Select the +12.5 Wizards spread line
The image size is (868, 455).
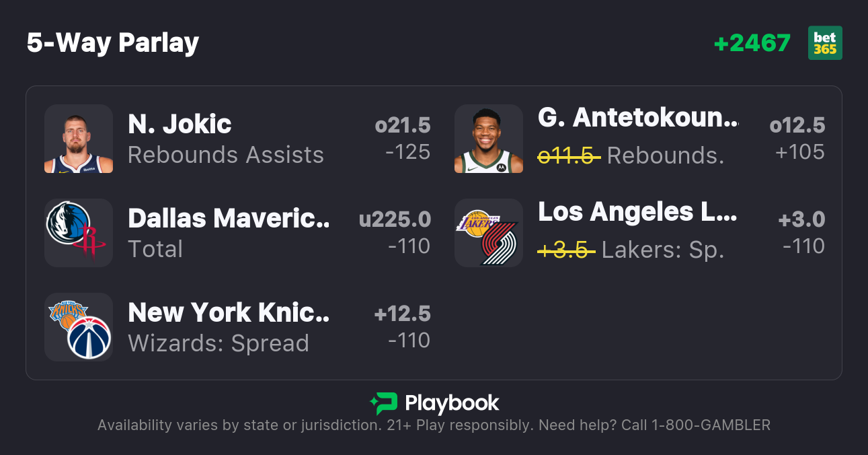(x=402, y=314)
